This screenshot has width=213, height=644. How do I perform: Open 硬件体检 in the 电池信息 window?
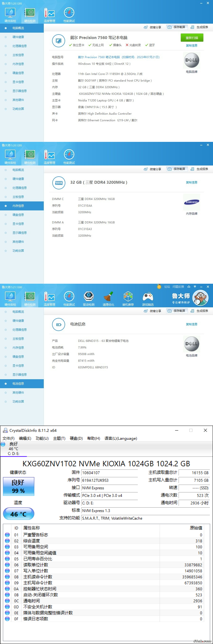coord(10,299)
